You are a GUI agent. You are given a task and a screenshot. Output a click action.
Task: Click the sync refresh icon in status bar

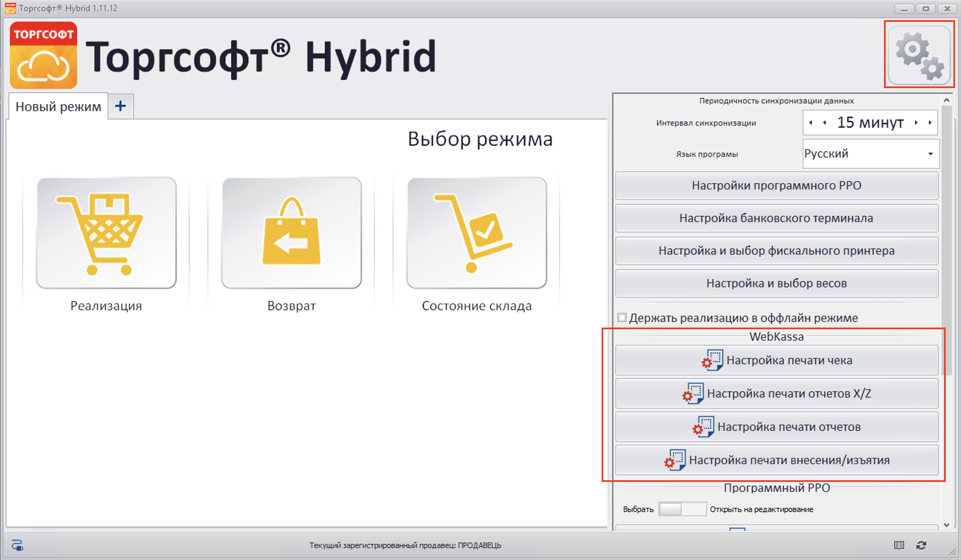point(921,545)
